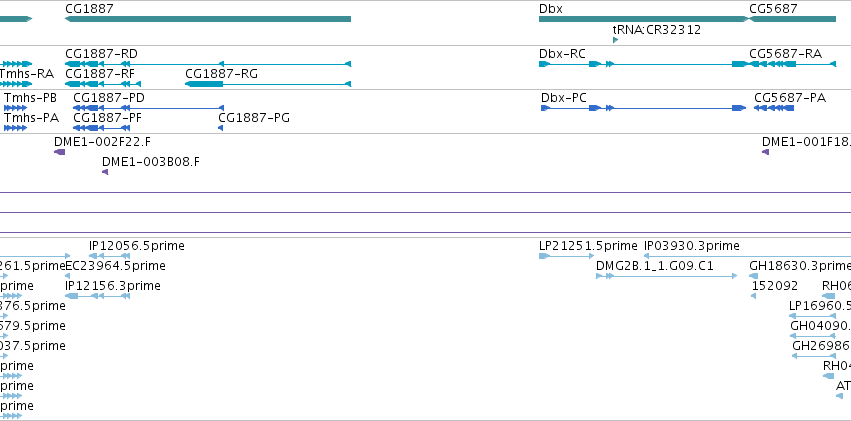The width and height of the screenshot is (851, 421).
Task: Select the purple DME1-003B08.F arrow
Action: (105, 172)
